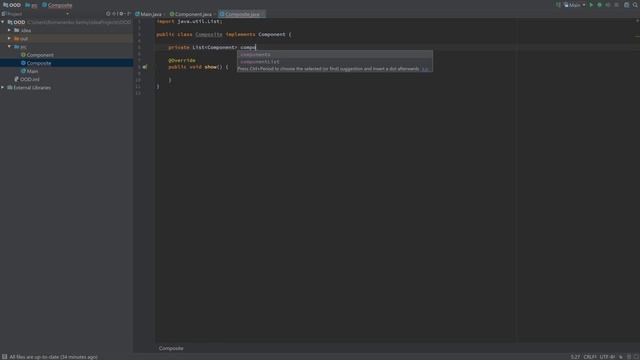This screenshot has height=360, width=640.
Task: Click the Composite breadcrumb in the navigation bar
Action: pos(57,5)
